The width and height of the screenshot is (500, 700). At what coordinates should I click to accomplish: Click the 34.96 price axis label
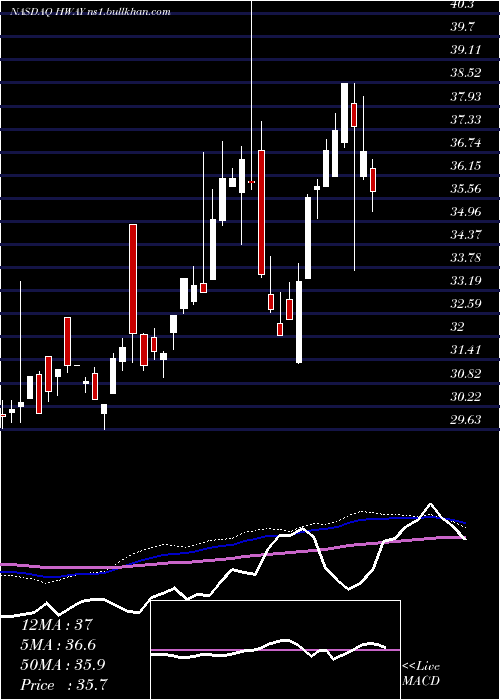[x=466, y=211]
